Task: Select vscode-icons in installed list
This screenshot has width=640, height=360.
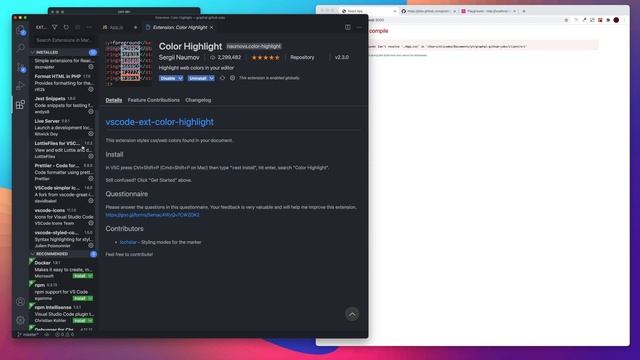Action: 63,217
